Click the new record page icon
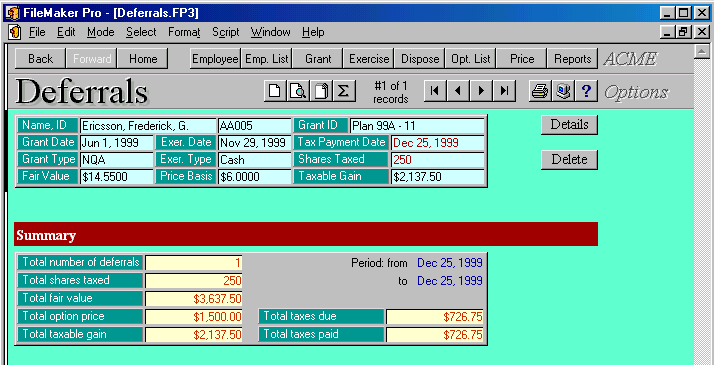Viewport: 714px width, 365px height. pyautogui.click(x=275, y=91)
